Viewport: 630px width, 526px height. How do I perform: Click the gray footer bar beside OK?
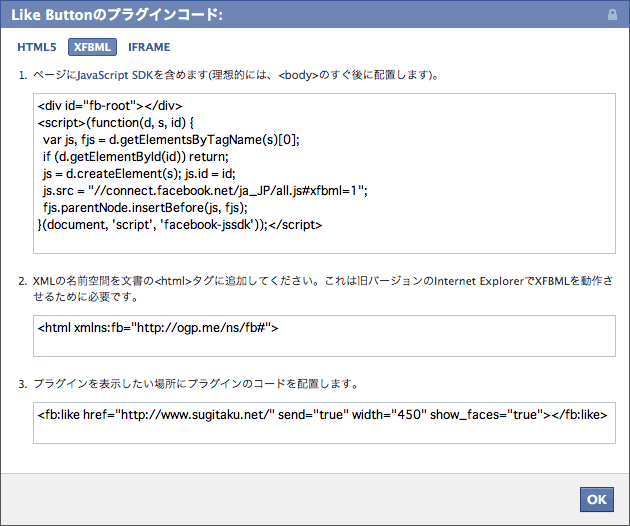[x=289, y=499]
